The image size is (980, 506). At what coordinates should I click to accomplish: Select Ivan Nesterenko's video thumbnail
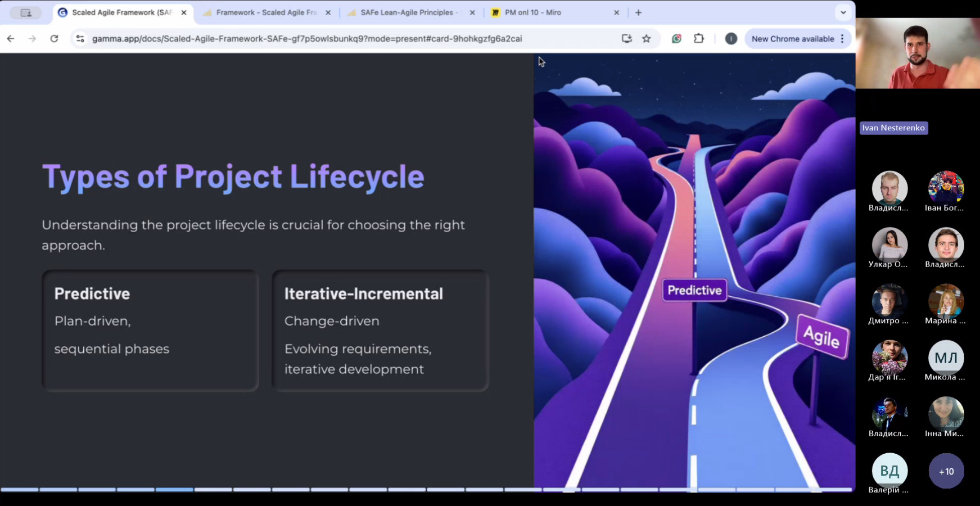(918, 53)
